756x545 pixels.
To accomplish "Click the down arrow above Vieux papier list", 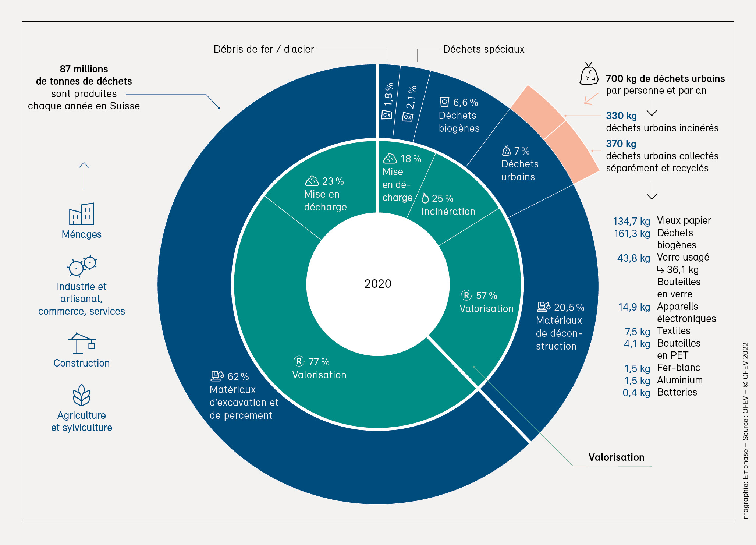I will coord(652,191).
